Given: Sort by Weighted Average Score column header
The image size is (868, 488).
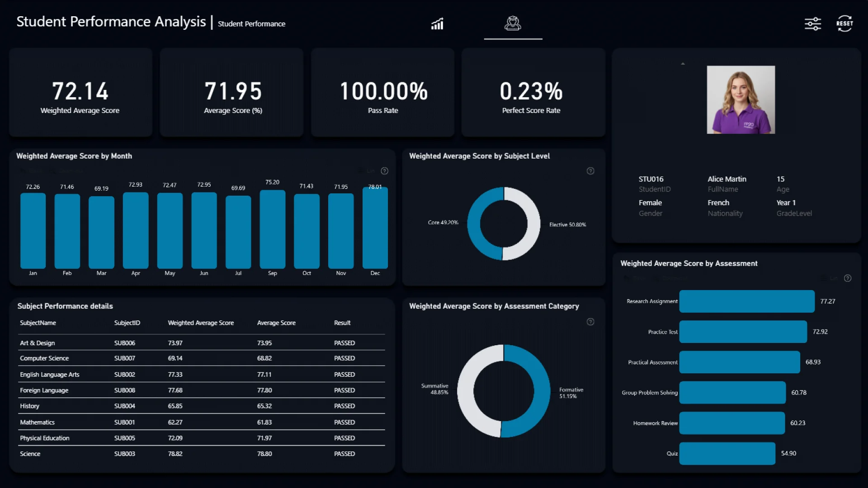Looking at the screenshot, I should [x=201, y=323].
